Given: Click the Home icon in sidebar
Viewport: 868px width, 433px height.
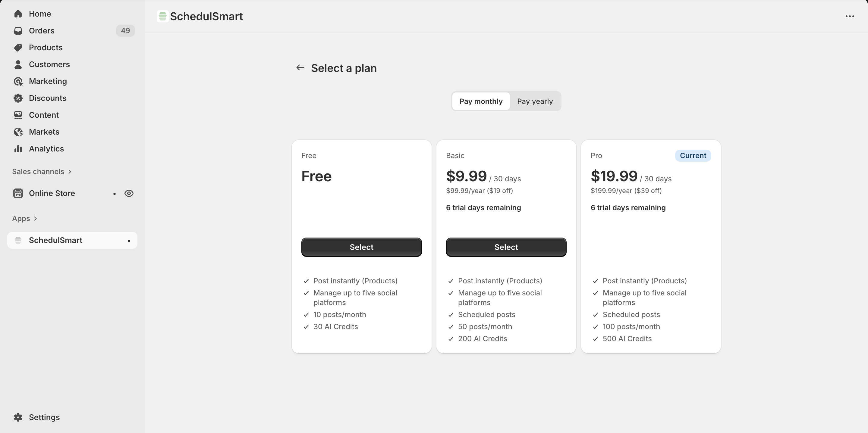Looking at the screenshot, I should [x=18, y=14].
